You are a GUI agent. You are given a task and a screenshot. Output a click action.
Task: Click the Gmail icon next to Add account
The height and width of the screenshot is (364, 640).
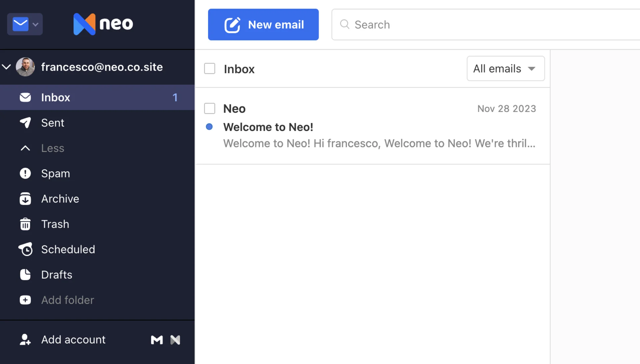[157, 340]
